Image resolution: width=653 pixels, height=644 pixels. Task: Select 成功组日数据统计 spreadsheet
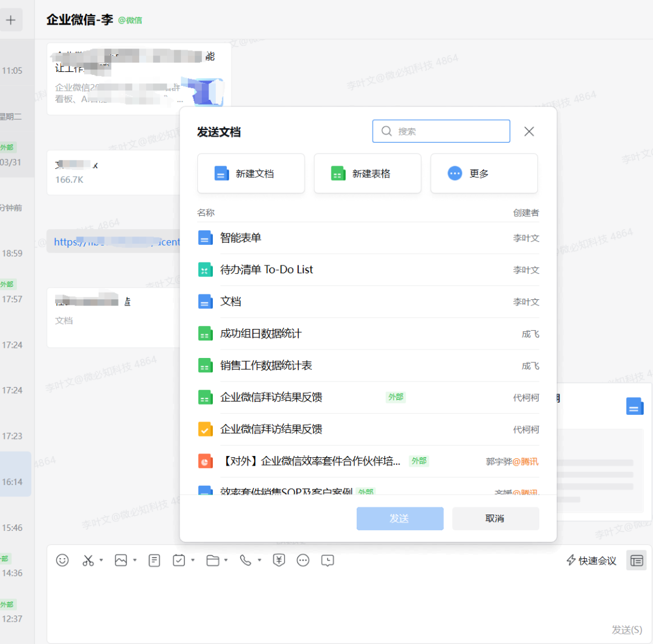[x=368, y=334]
